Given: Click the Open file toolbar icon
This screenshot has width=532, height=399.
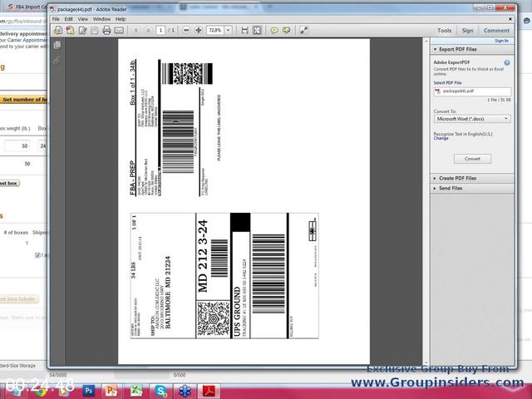Looking at the screenshot, I should (58, 30).
